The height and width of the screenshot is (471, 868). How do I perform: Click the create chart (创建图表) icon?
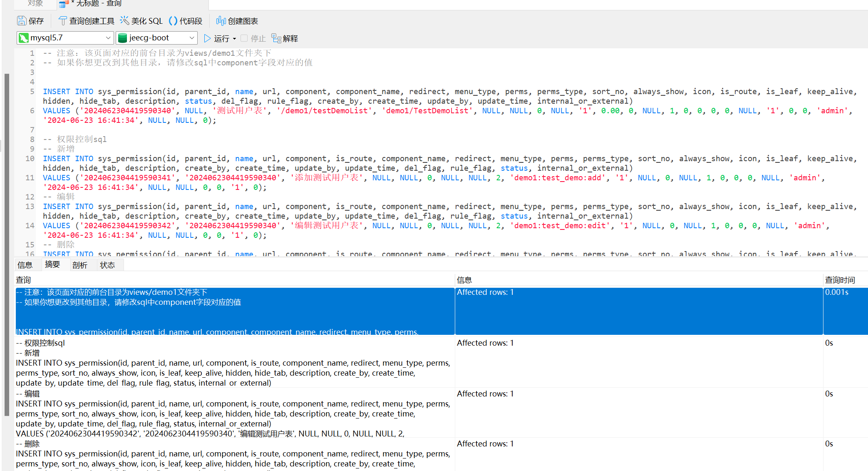[x=221, y=21]
